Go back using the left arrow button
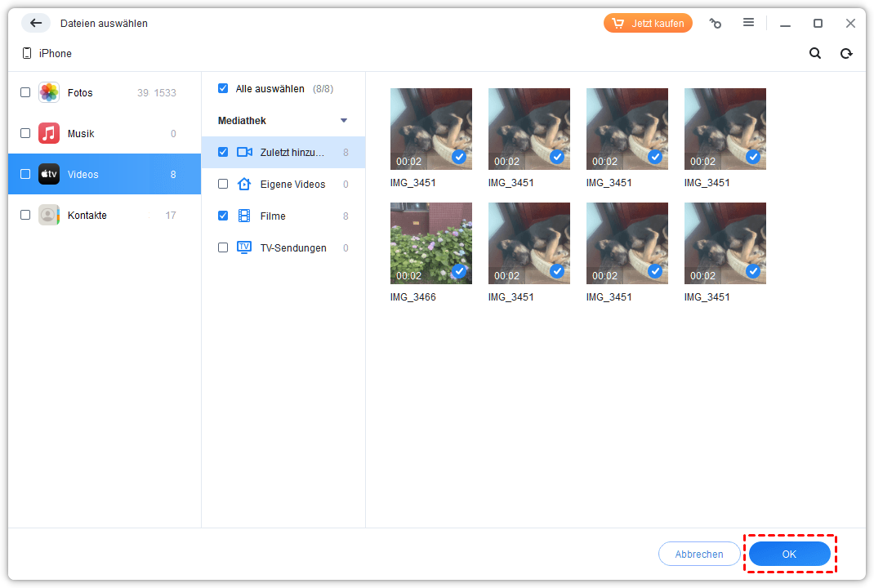Screen dimensions: 874x588 tap(36, 23)
